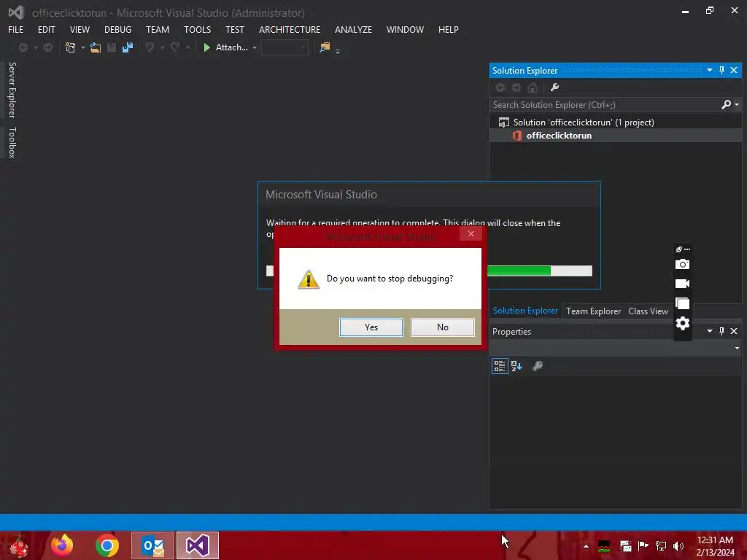Image resolution: width=747 pixels, height=560 pixels.
Task: Click the Search Solution Explorer field
Action: 605,105
